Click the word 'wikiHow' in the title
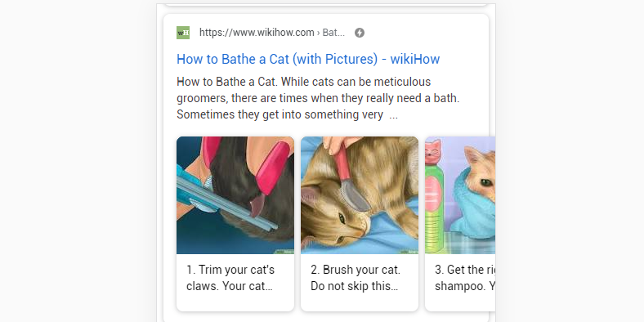This screenshot has width=644, height=322. [x=415, y=59]
